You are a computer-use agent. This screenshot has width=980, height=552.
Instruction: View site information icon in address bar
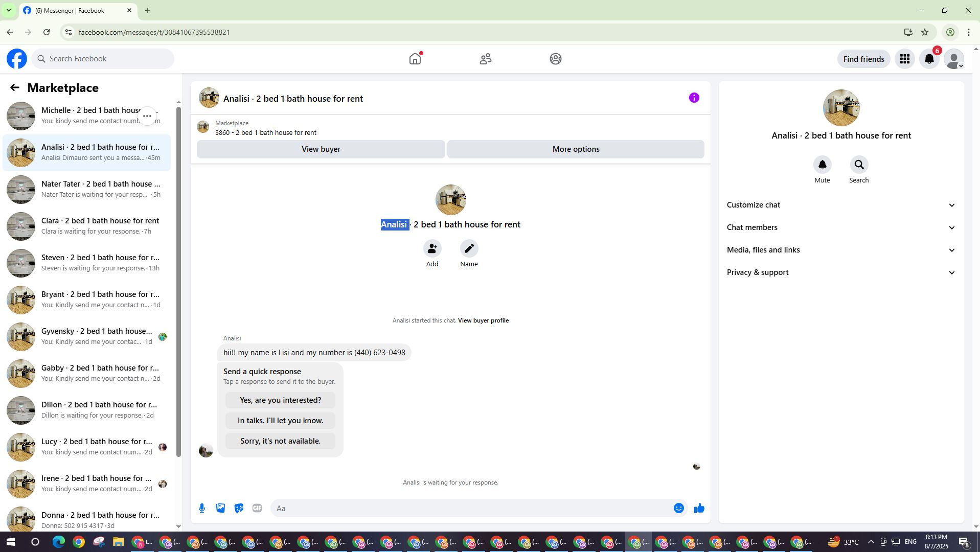[68, 32]
